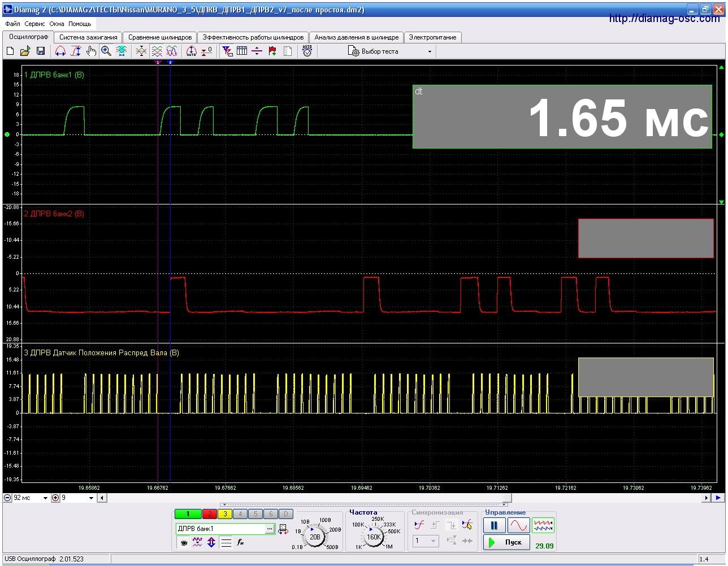This screenshot has width=728, height=566.
Task: Expand the small arrow above the control panel
Action: [x=224, y=505]
